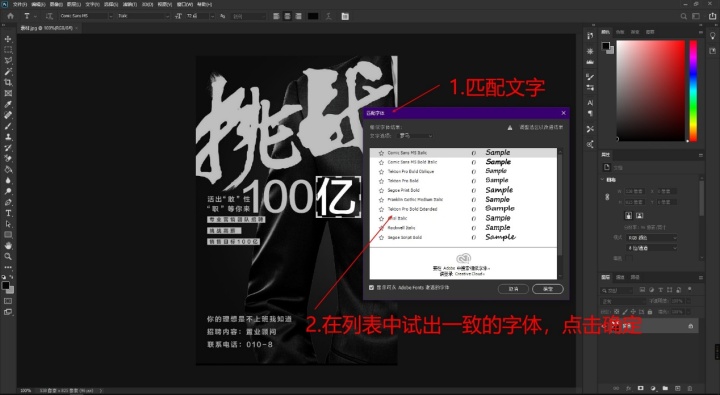The width and height of the screenshot is (720, 395).
Task: Open bit depth dropdown in Properties
Action: pyautogui.click(x=652, y=248)
